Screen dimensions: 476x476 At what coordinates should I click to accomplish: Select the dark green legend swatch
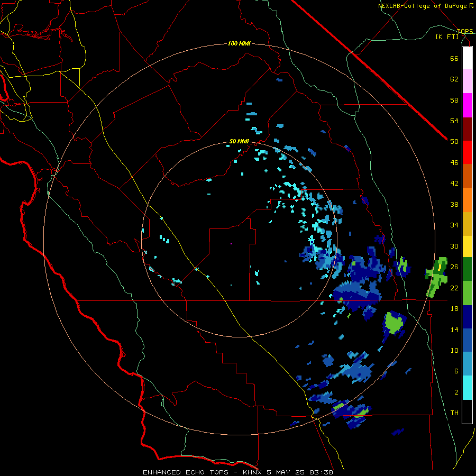coord(467,269)
